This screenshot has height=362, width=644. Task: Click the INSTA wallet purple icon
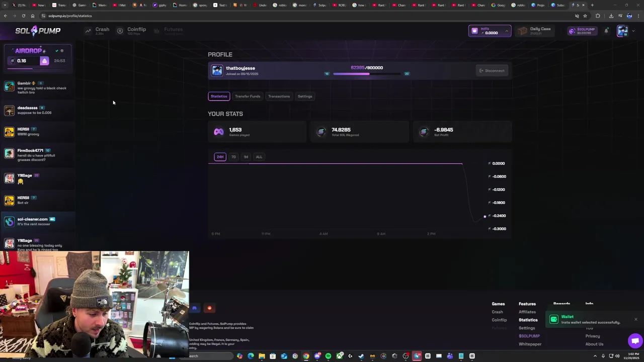(x=474, y=31)
